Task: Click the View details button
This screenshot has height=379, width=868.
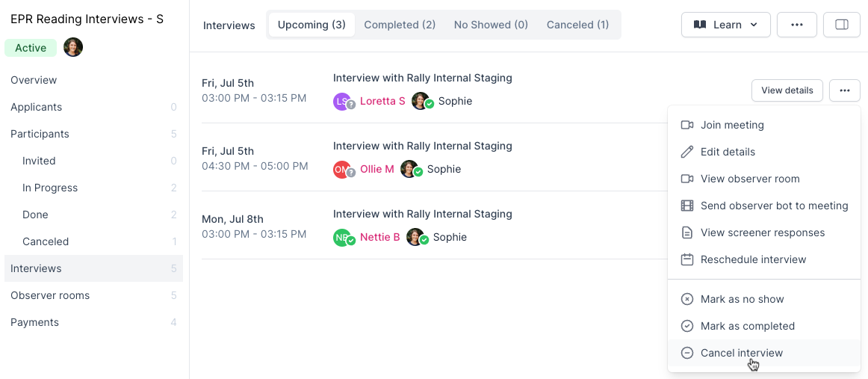Action: 787,90
